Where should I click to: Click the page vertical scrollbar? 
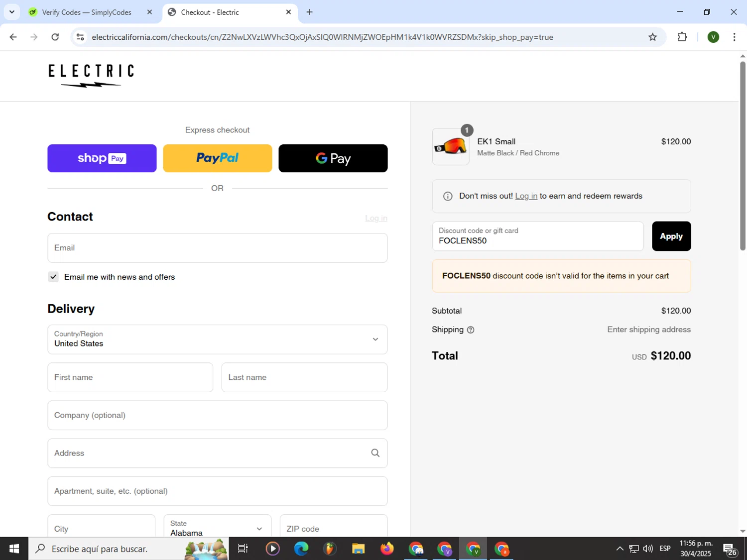pos(743,155)
